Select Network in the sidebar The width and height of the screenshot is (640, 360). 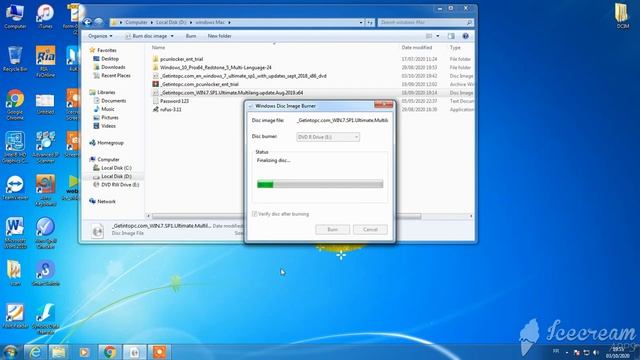click(x=106, y=202)
